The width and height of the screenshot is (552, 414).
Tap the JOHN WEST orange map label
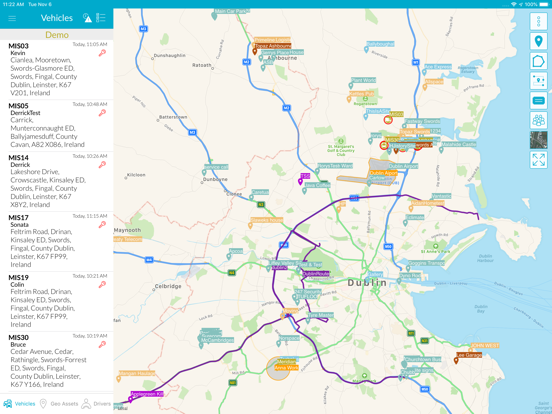[485, 346]
